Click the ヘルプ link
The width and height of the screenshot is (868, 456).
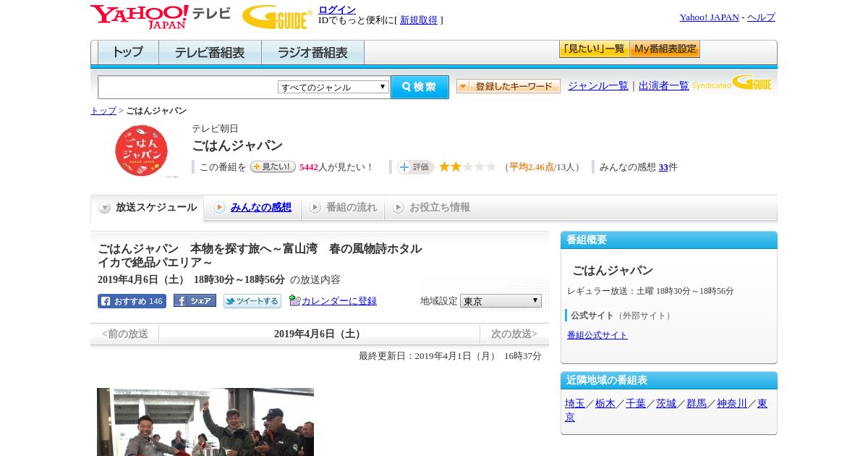pyautogui.click(x=761, y=17)
